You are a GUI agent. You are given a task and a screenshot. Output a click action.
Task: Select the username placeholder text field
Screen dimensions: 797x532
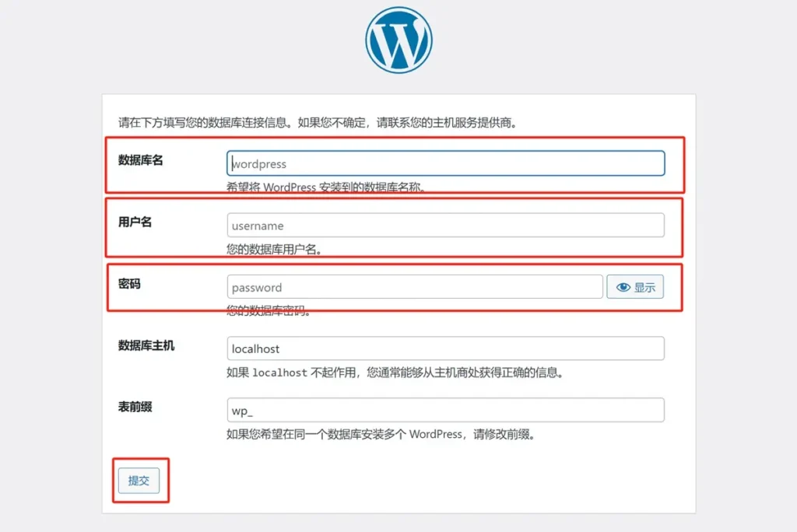444,225
